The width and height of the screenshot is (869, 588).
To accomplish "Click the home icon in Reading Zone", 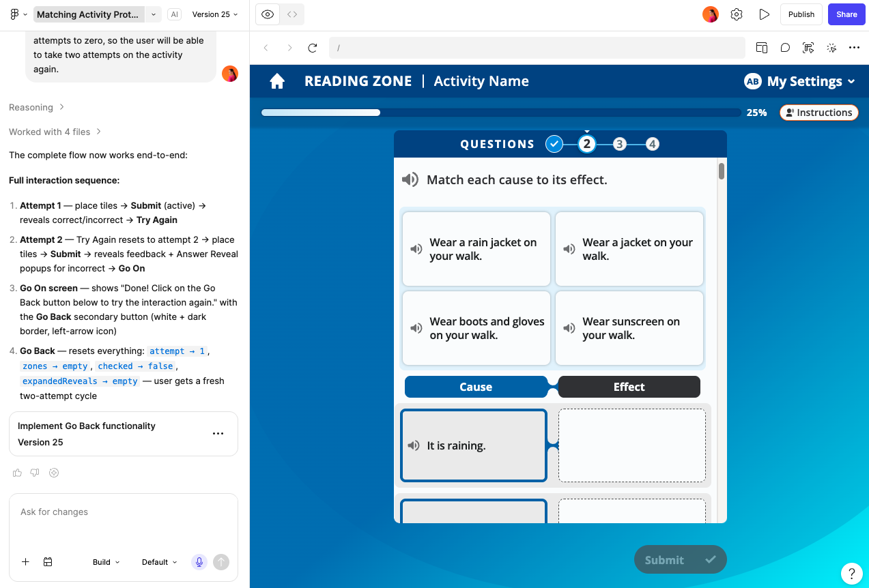I will point(277,81).
